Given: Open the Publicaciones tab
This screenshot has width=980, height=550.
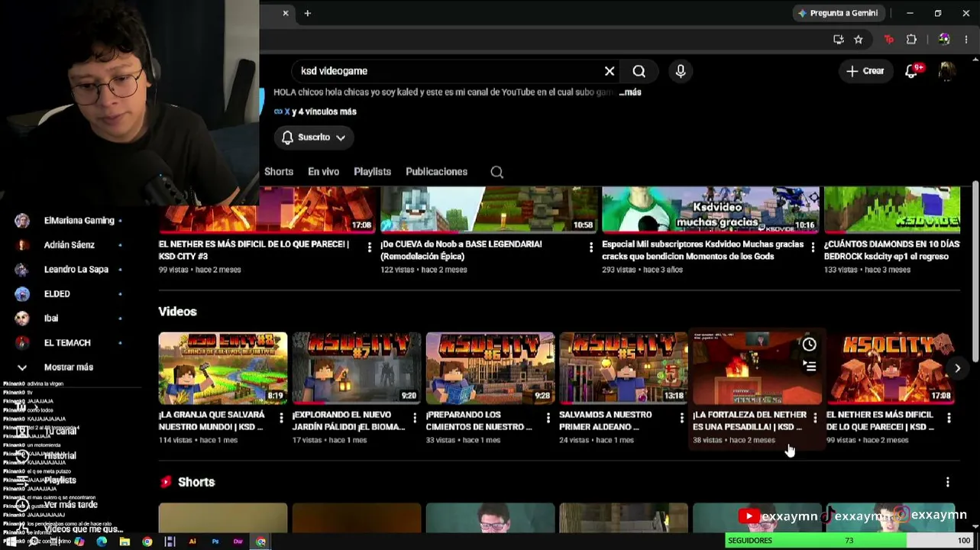Looking at the screenshot, I should (436, 172).
